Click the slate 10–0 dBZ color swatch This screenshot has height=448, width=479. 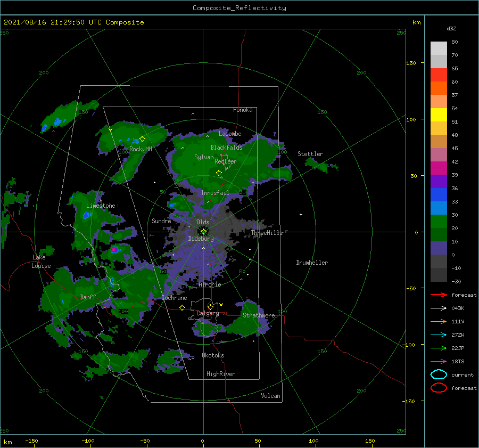pyautogui.click(x=439, y=248)
